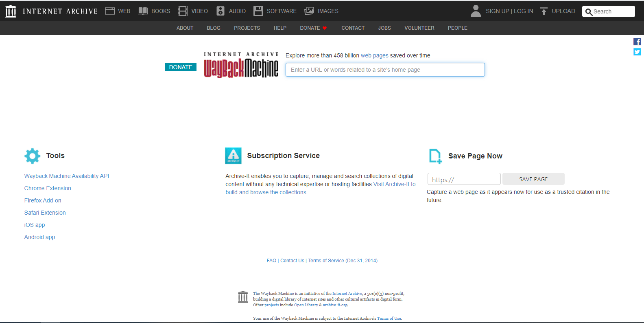Image resolution: width=644 pixels, height=323 pixels.
Task: Open footer 'Internet Archive' link
Action: (x=347, y=294)
